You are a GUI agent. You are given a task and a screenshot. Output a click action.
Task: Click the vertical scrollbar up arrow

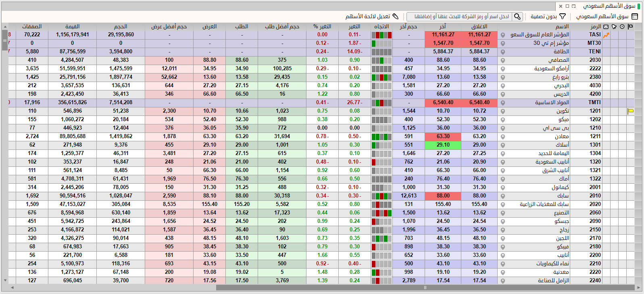coord(5,27)
